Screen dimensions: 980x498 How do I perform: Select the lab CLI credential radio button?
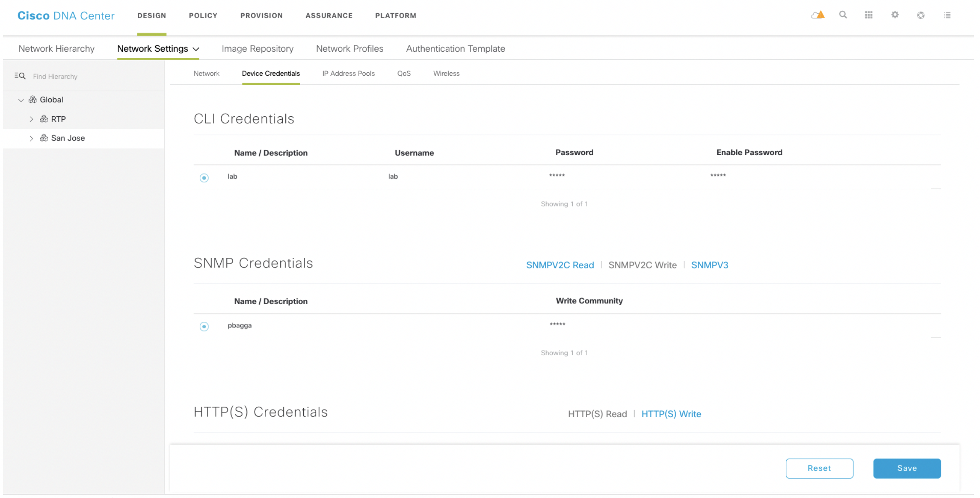click(204, 177)
